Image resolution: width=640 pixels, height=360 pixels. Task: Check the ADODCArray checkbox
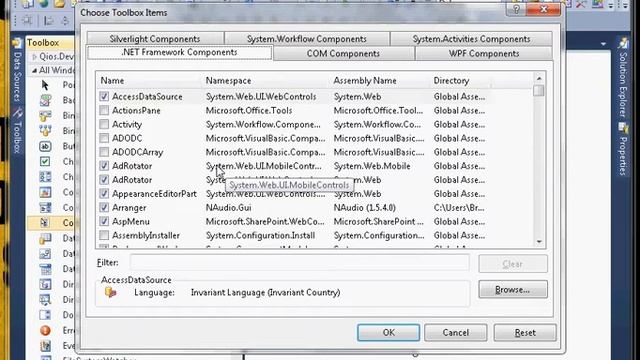pos(104,152)
